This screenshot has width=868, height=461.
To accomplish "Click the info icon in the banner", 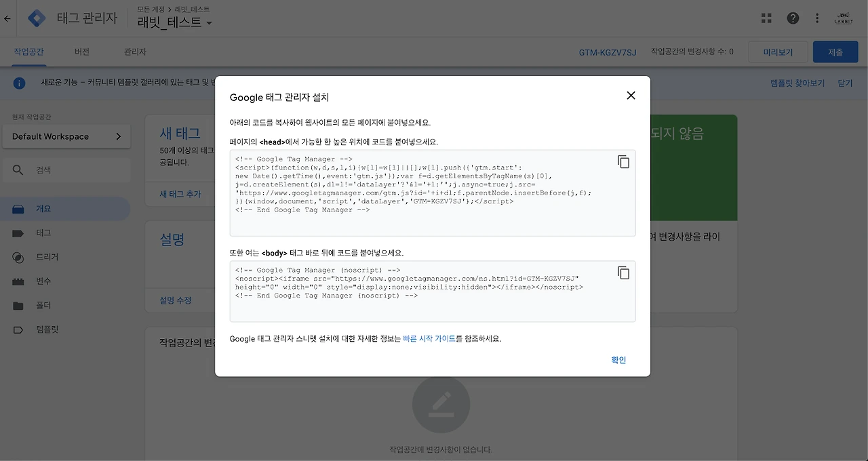I will [19, 83].
